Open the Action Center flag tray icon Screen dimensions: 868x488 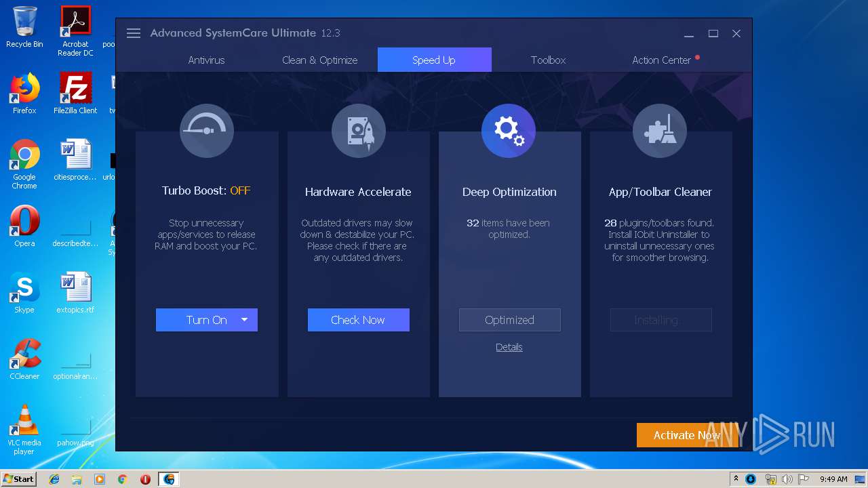pos(804,479)
